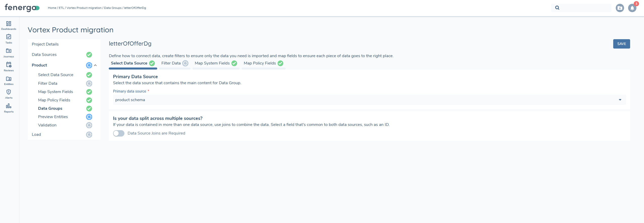Open Data Sources in side navigation

(44, 55)
